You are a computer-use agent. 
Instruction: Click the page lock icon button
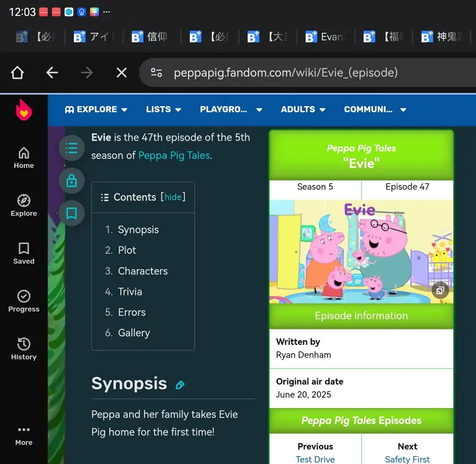(x=71, y=180)
